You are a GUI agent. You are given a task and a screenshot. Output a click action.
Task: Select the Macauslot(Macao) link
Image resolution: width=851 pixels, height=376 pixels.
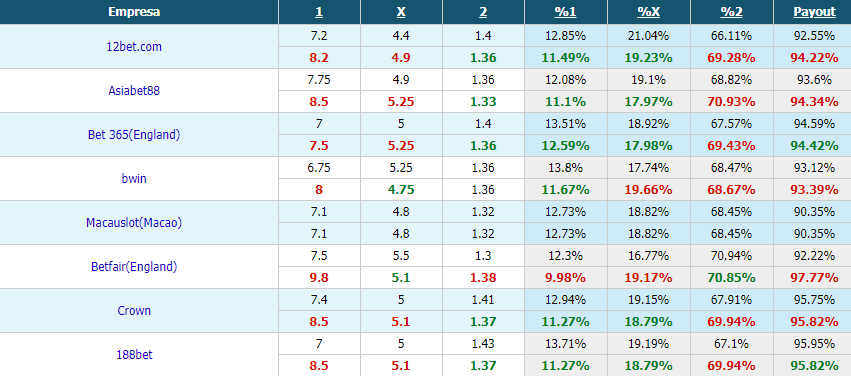pyautogui.click(x=134, y=222)
